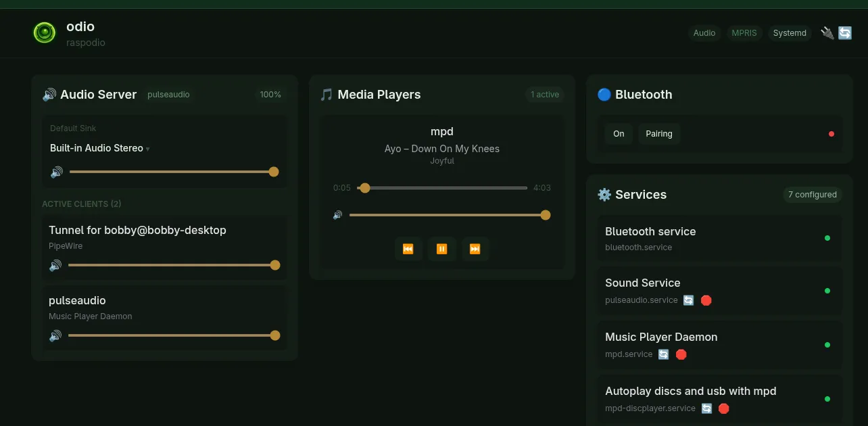Click the plug icon in the header
The image size is (868, 426).
(x=827, y=32)
